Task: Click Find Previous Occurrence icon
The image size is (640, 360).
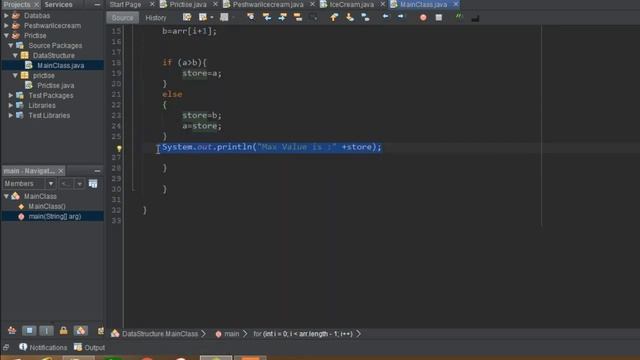Action: click(x=267, y=17)
